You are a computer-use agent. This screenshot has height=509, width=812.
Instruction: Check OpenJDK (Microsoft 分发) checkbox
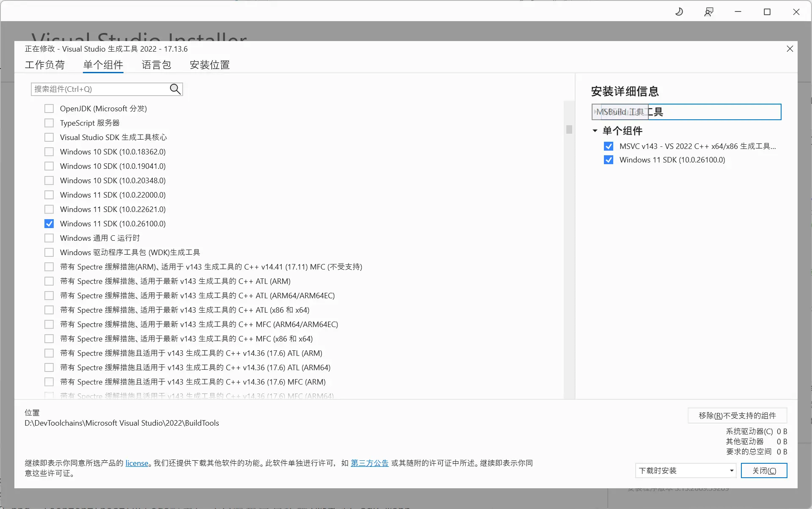[x=49, y=109]
